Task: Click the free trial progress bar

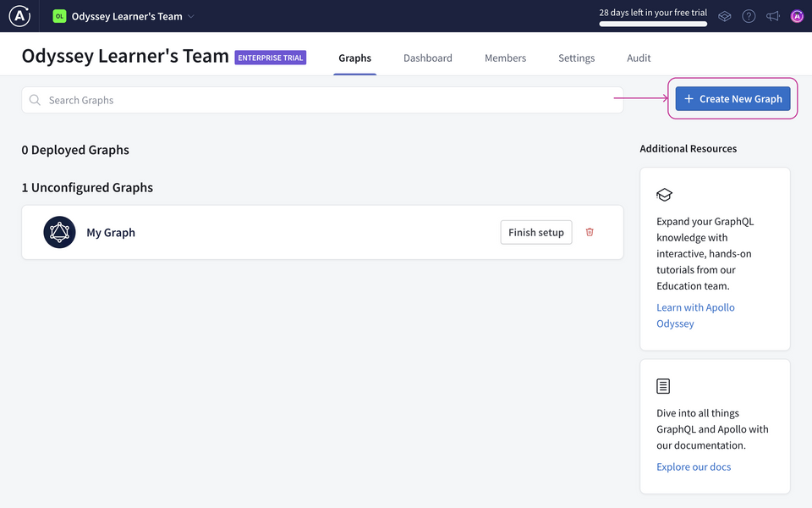Action: pos(653,24)
